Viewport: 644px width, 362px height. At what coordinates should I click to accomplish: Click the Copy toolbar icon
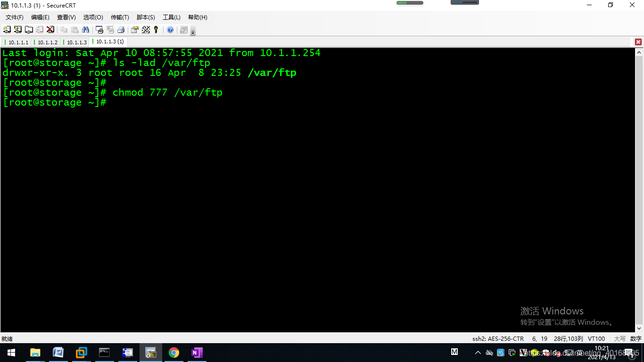(x=64, y=30)
